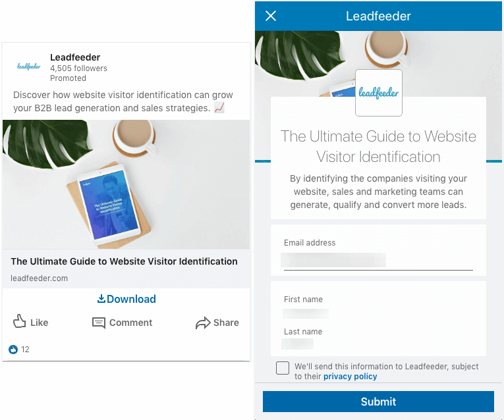Viewport: 504px width, 420px height.
Task: Click the Like thumbs-up icon
Action: click(19, 321)
